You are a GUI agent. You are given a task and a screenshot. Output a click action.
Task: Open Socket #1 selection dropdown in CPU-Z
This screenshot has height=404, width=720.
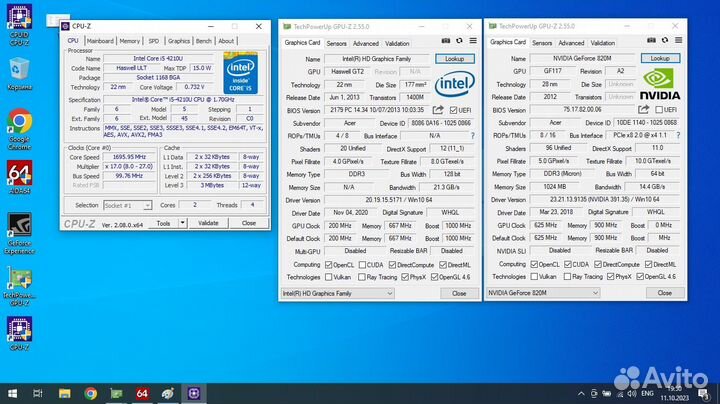128,205
